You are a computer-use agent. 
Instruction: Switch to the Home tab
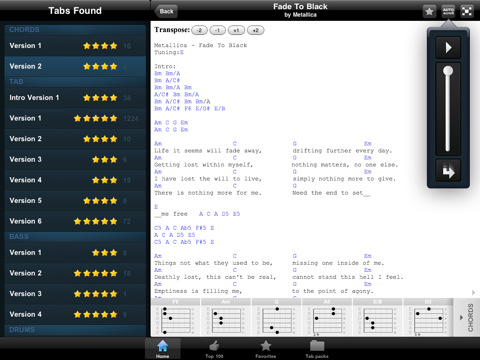163,349
